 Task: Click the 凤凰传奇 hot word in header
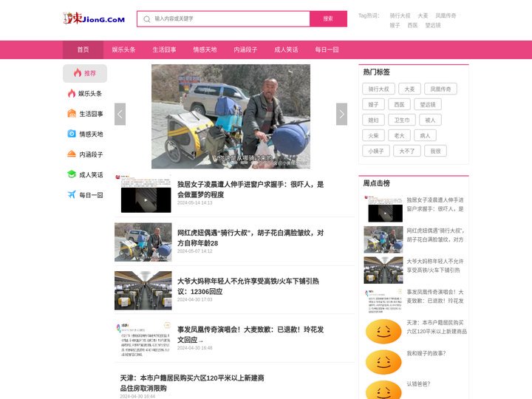pos(446,16)
